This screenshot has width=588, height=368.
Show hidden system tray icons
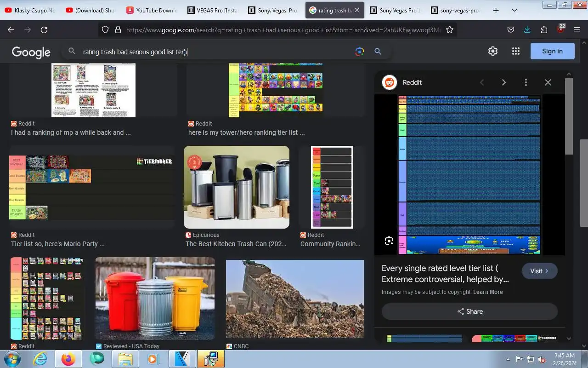pyautogui.click(x=508, y=359)
